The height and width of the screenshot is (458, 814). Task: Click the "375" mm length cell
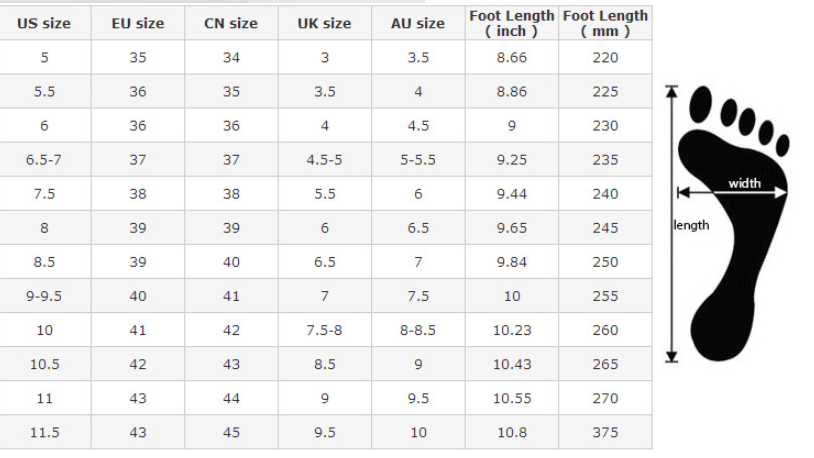pyautogui.click(x=605, y=433)
